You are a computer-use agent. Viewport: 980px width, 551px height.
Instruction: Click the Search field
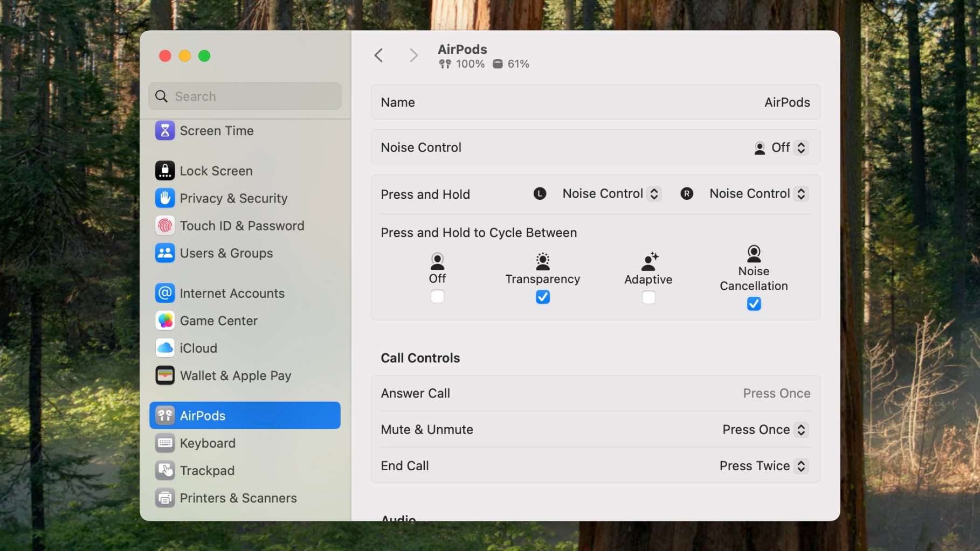(x=245, y=96)
